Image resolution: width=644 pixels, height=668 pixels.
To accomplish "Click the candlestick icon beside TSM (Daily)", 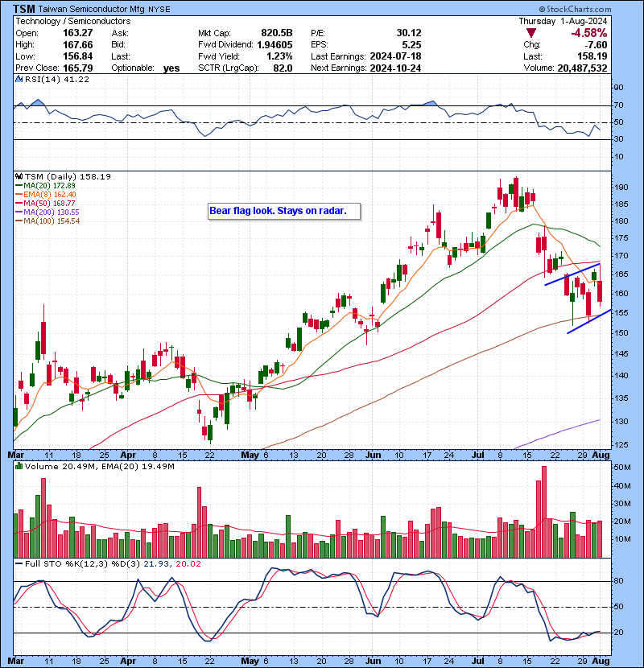I will tap(19, 176).
